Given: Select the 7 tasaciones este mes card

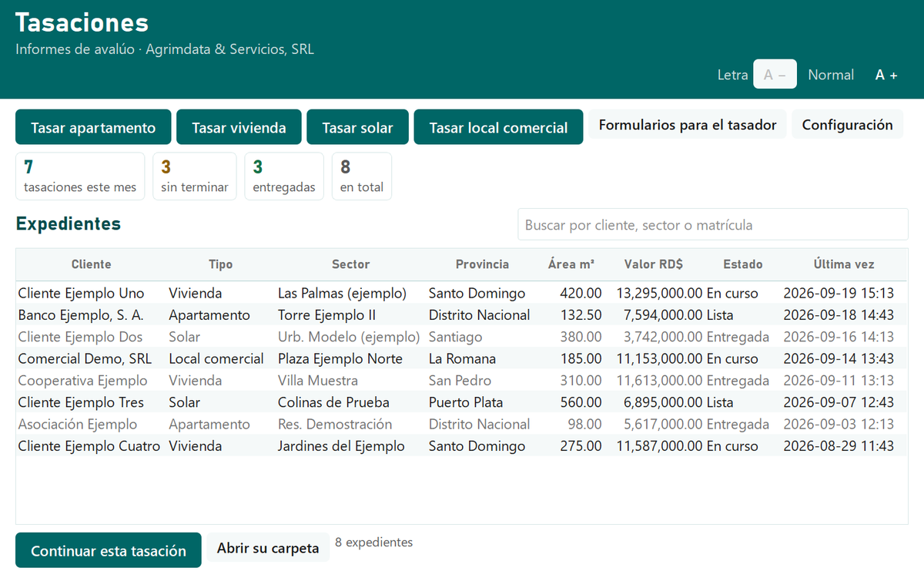Looking at the screenshot, I should [x=80, y=176].
